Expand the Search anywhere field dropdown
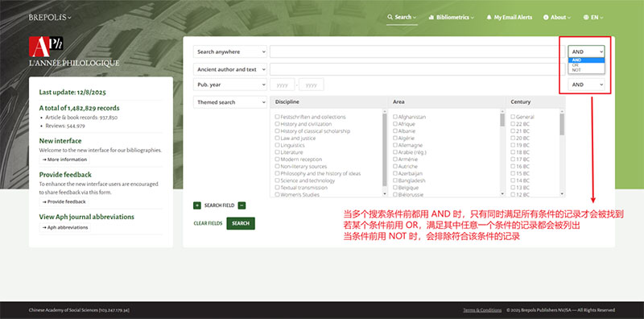 coord(230,52)
